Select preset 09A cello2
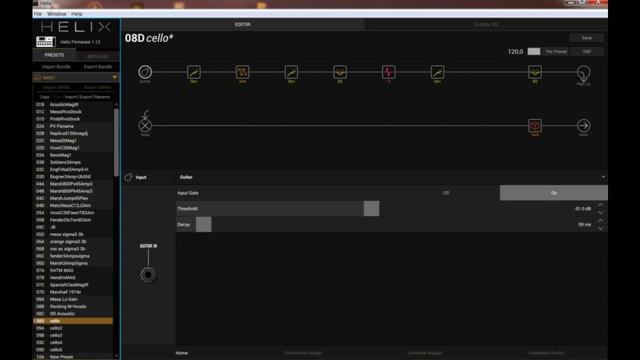640x360 pixels. point(73,328)
